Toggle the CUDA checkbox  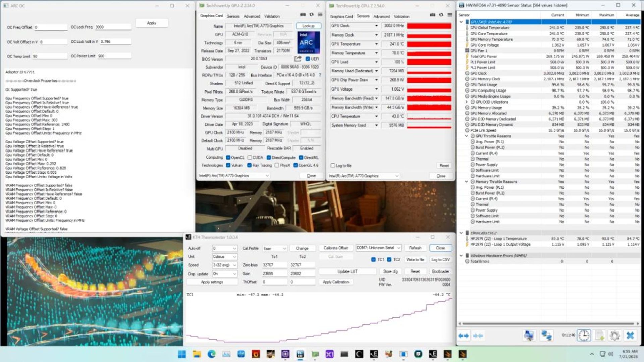250,158
